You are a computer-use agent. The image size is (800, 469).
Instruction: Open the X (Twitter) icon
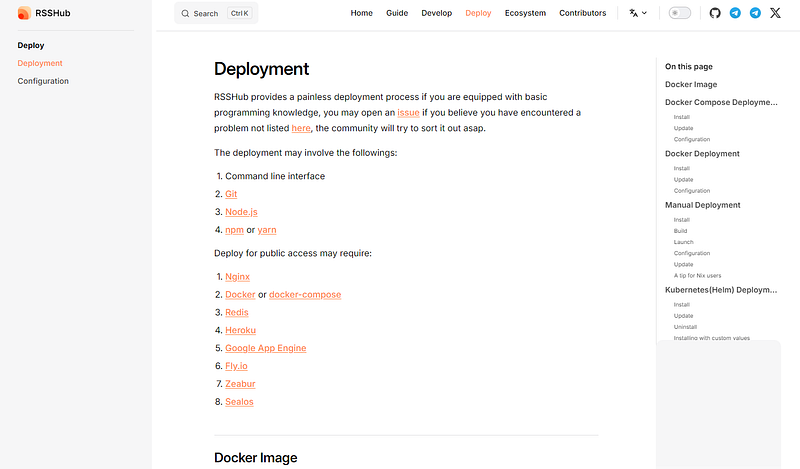pyautogui.click(x=776, y=13)
